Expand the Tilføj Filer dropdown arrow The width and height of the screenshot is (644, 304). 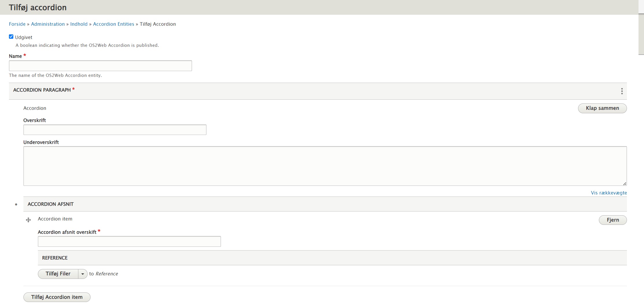[83, 274]
